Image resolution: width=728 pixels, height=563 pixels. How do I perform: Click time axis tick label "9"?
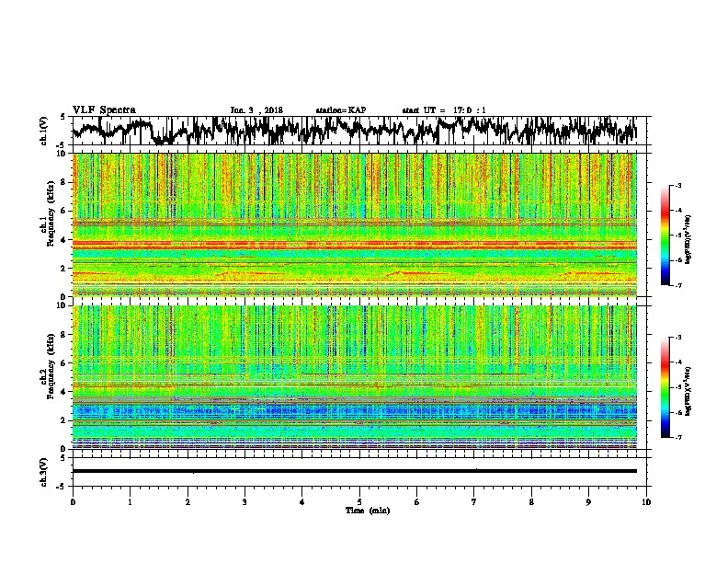tap(588, 502)
